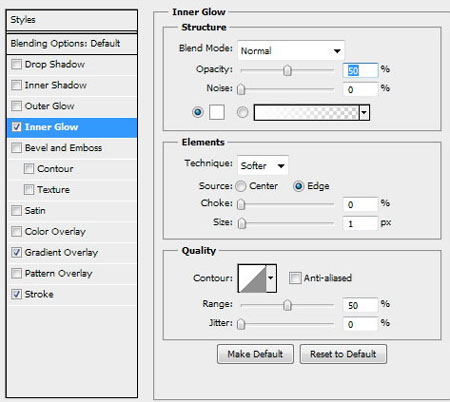
Task: Open the white glow color swatch
Action: pos(217,112)
